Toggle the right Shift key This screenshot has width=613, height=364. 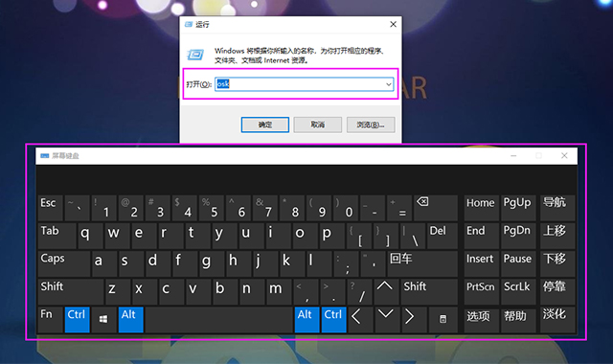pyautogui.click(x=429, y=291)
